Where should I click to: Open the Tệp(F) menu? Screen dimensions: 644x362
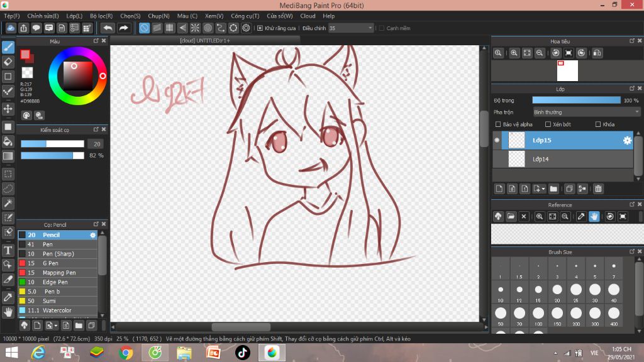pos(12,16)
